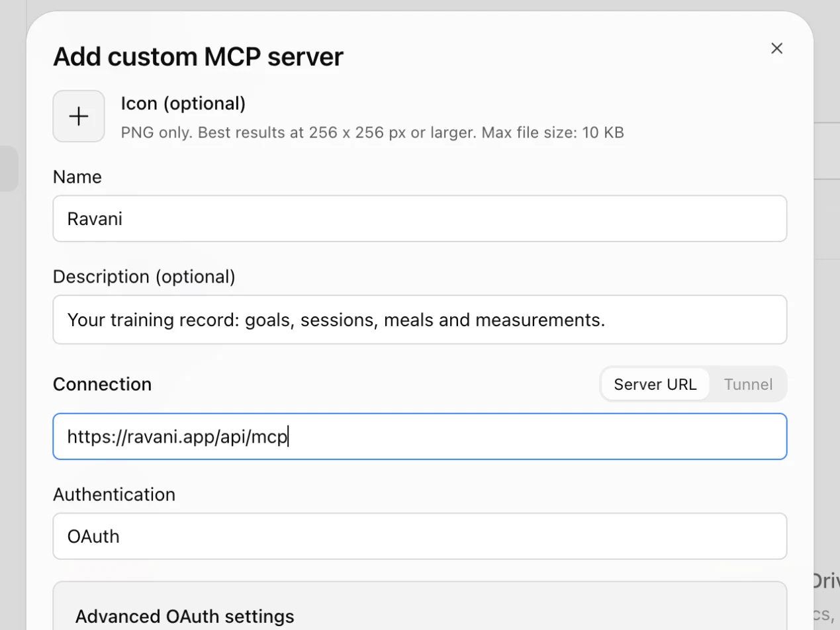The image size is (840, 630).
Task: Click the PNG only file size hint
Action: [x=373, y=133]
